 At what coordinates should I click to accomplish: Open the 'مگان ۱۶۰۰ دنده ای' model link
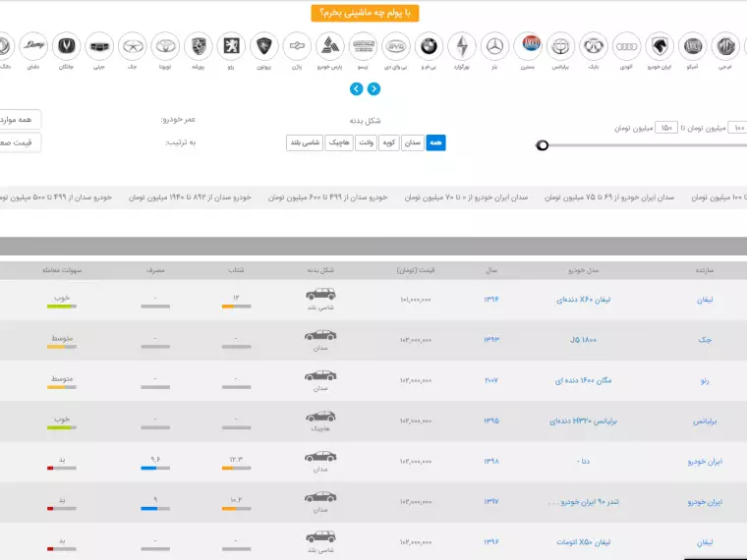pos(583,380)
